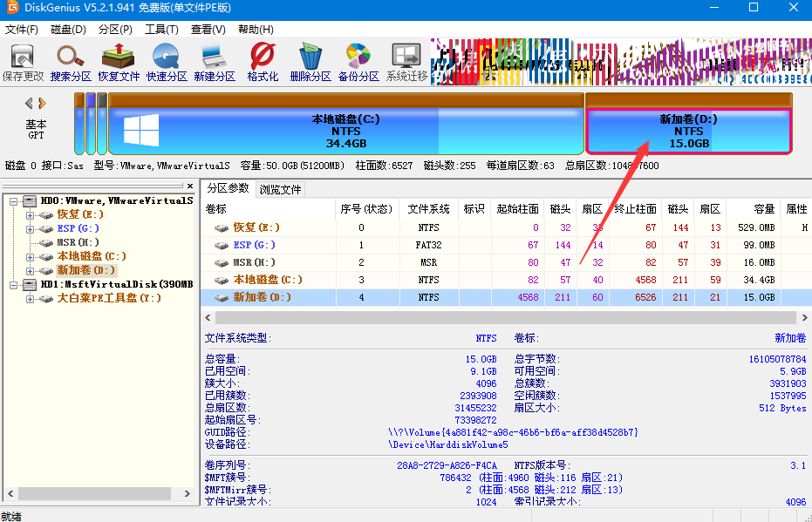Expand the 本地磁盘(C:) tree node
The height and width of the screenshot is (522, 812).
(31, 257)
